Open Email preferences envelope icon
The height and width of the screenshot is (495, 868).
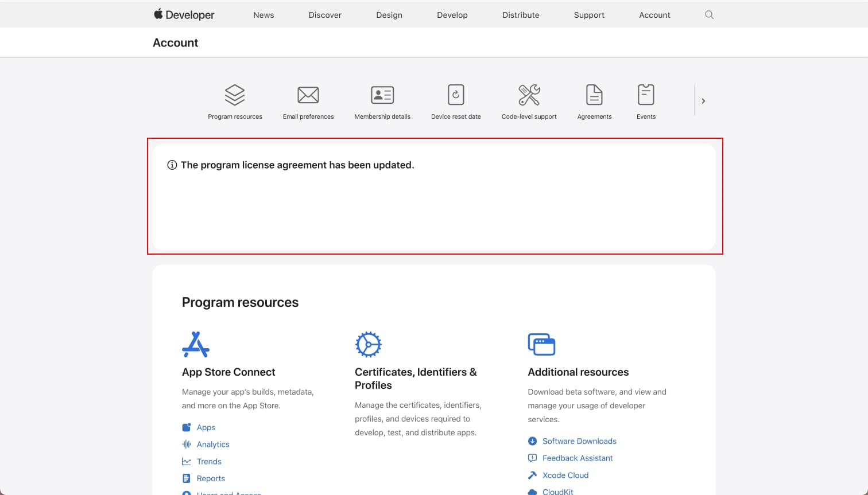[x=308, y=95]
